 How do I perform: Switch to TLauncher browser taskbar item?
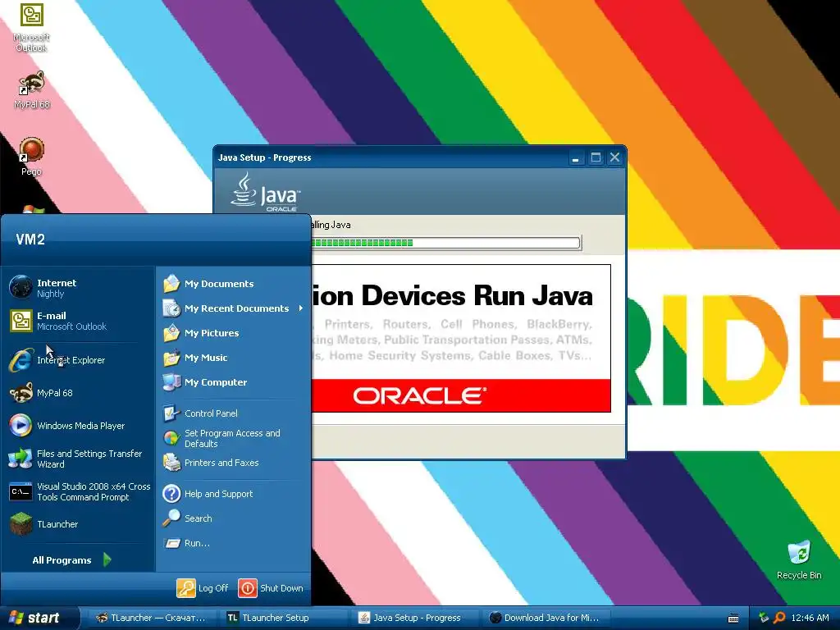(x=151, y=618)
